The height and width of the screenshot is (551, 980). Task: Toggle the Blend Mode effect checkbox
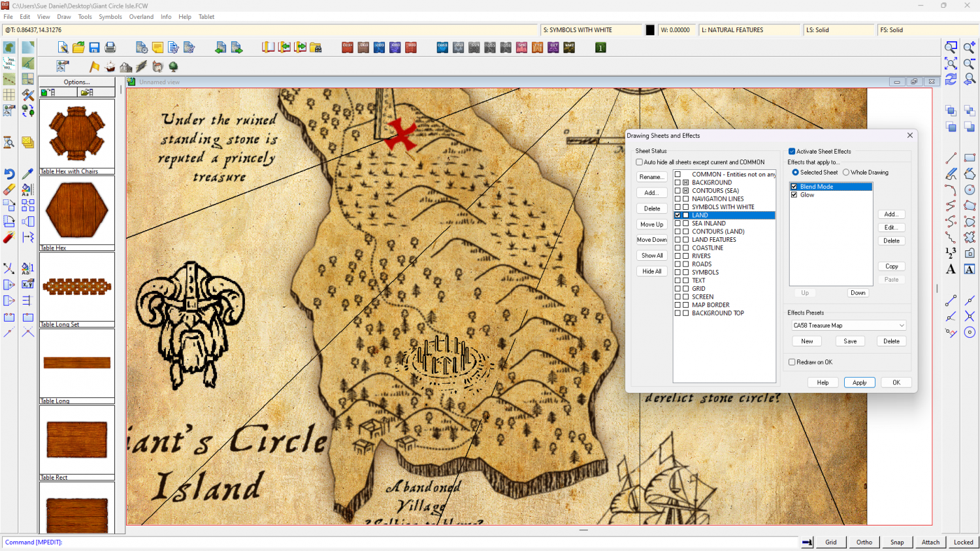pos(794,187)
